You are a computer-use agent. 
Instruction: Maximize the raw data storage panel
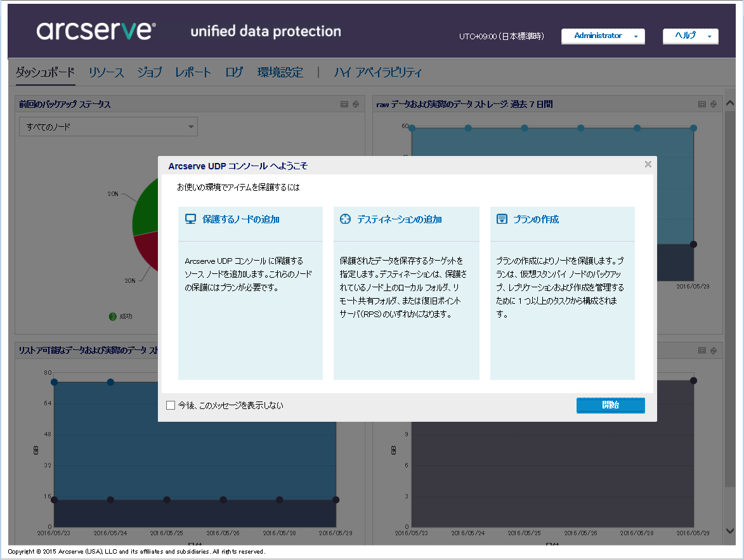(702, 105)
